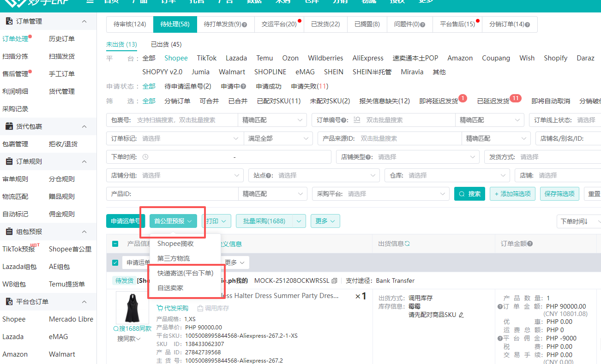Open the 店铺类型 dropdown
This screenshot has width=601, height=364.
pos(429,157)
